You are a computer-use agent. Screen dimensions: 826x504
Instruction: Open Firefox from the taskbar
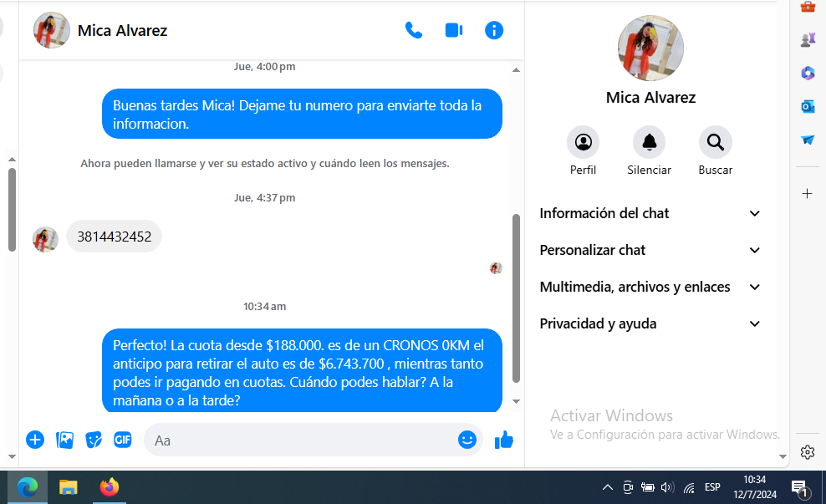[110, 487]
